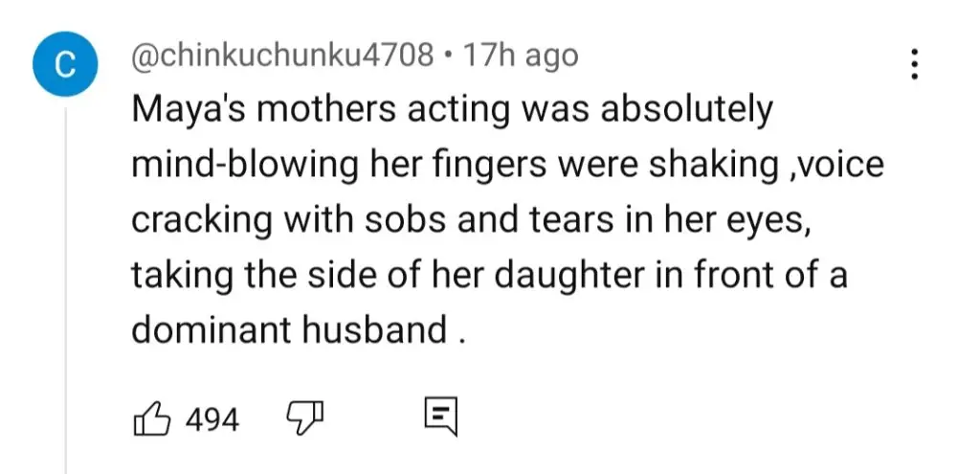Visit @chinkuchunku4708 channel via username
The image size is (980, 474).
pyautogui.click(x=282, y=56)
